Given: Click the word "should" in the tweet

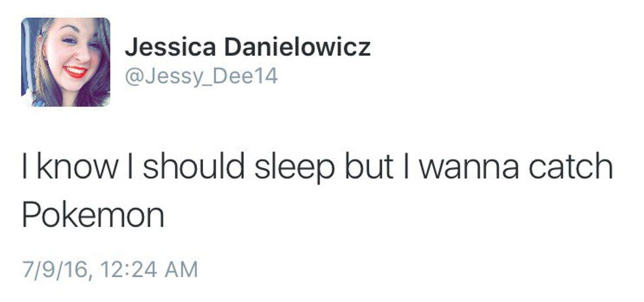Looking at the screenshot, I should [189, 168].
